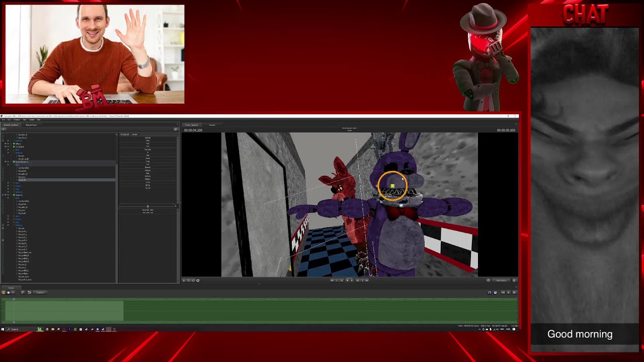Switch to Graph Editor icon in timeline toolbar
The image size is (644, 362).
13,293
